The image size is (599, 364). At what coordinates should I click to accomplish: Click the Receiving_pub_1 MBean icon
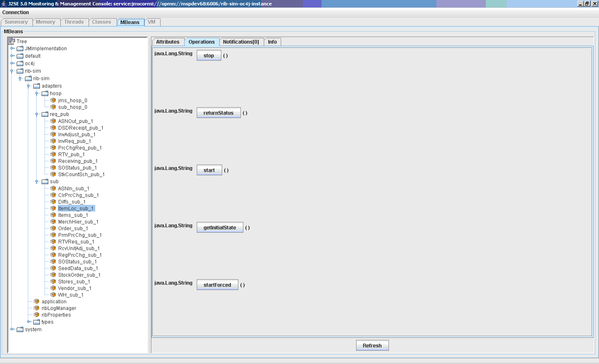tap(53, 161)
